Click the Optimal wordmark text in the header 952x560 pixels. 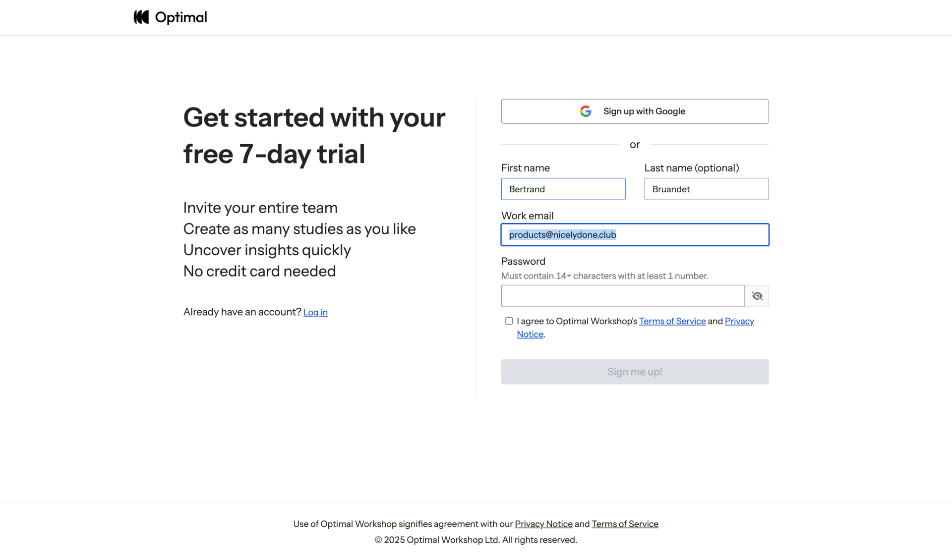pos(181,17)
